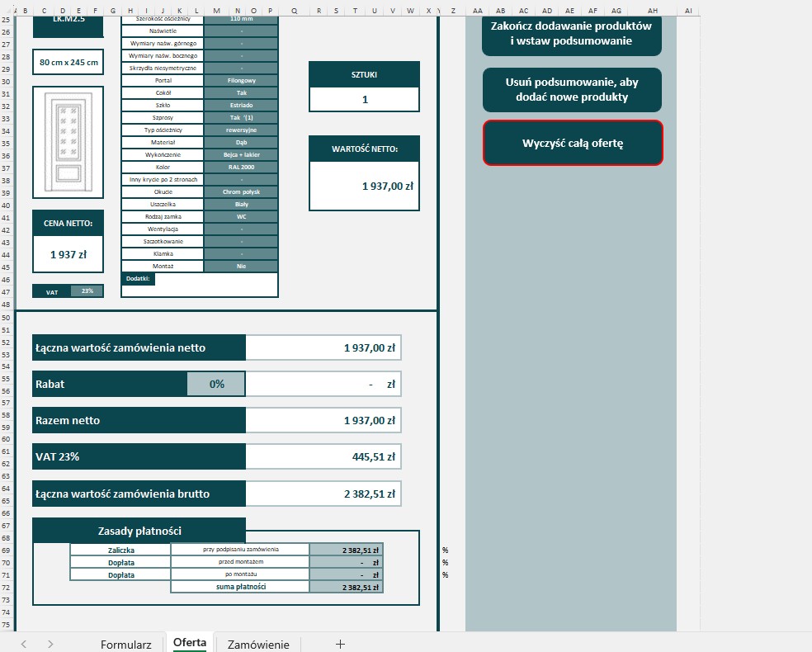Switch to the Formularz sheet tab
The height and width of the screenshot is (652, 812).
[x=125, y=645]
